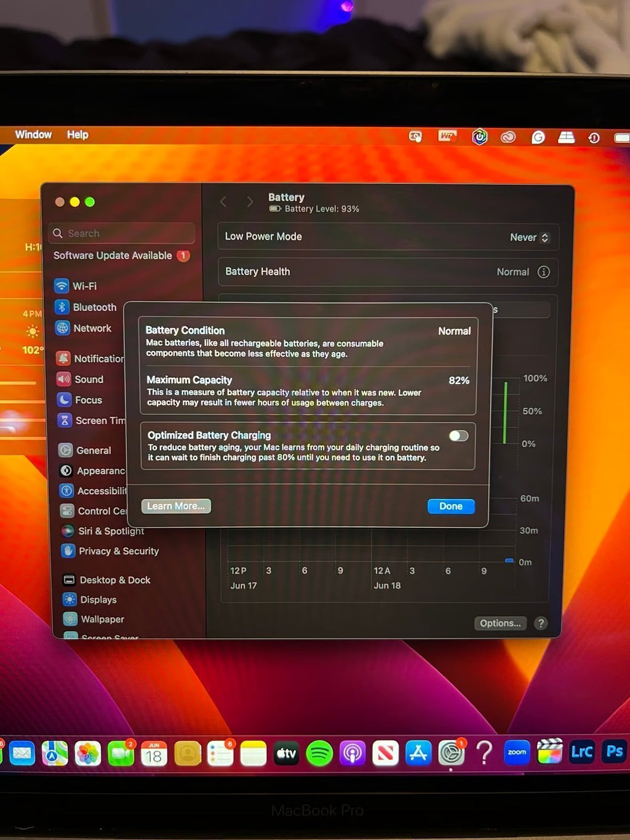Click the Search field in sidebar
The image size is (630, 840).
tap(123, 233)
